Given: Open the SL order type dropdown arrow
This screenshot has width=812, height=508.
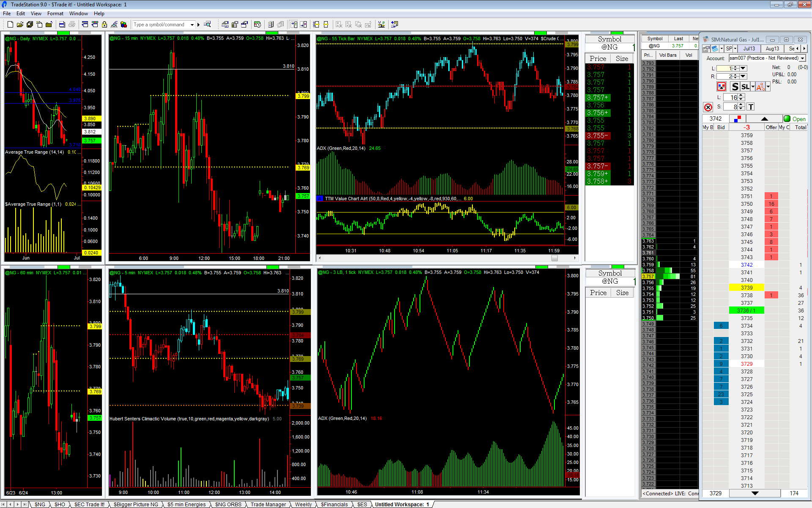Looking at the screenshot, I should point(753,87).
